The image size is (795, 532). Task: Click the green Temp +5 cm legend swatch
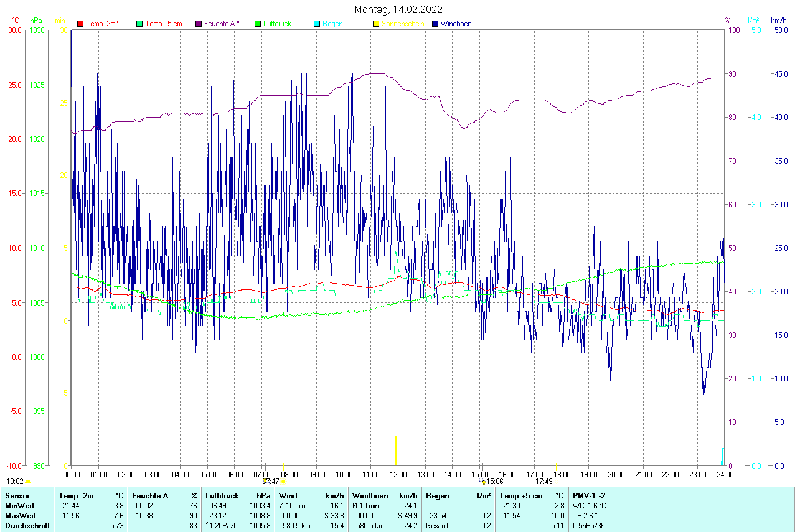139,24
